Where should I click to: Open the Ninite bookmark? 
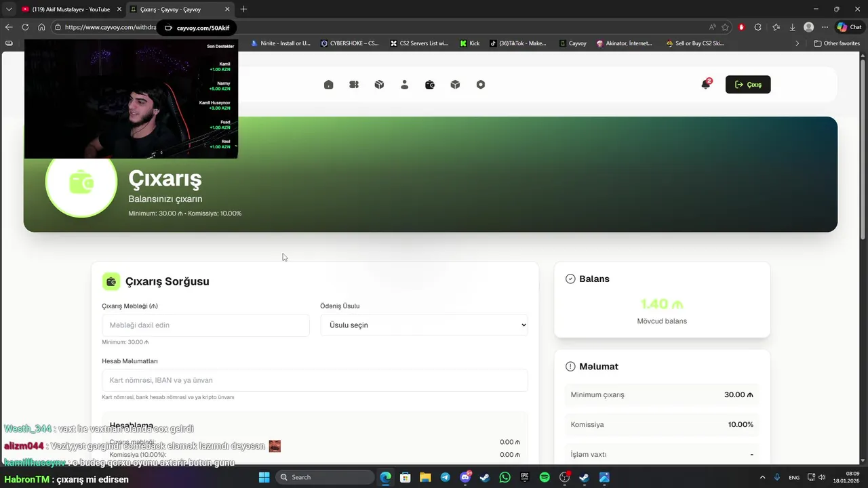[281, 43]
